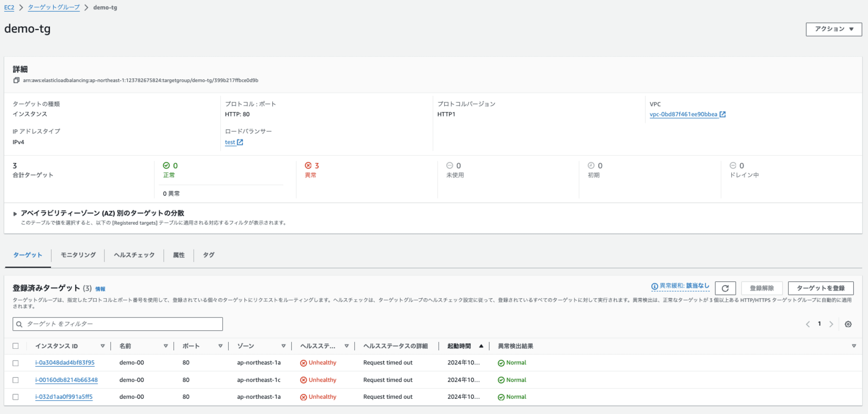Select all targets header checkbox

point(16,346)
